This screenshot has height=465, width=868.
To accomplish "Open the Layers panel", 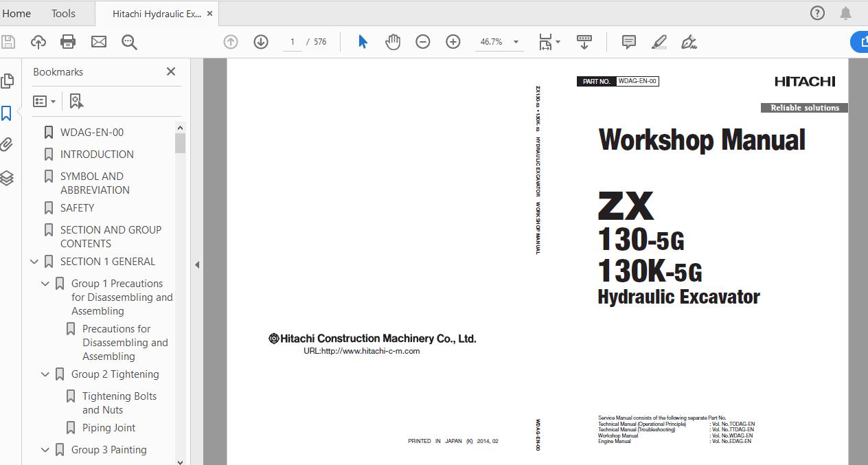I will [7, 178].
